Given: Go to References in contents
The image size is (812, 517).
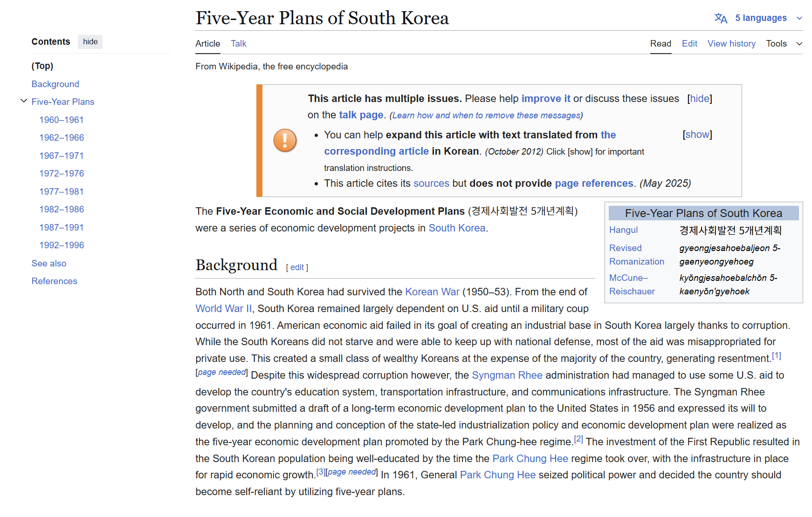Looking at the screenshot, I should 54,281.
